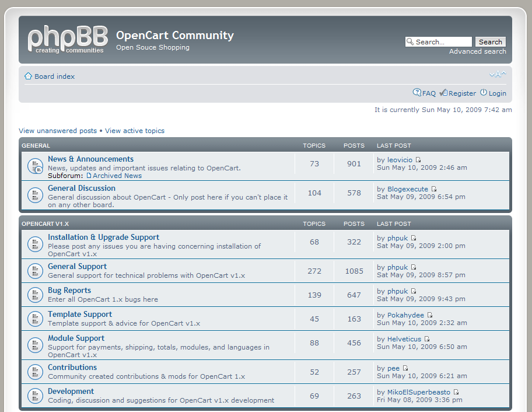532x412 pixels.
Task: Click the 272 topics count
Action: (x=314, y=271)
